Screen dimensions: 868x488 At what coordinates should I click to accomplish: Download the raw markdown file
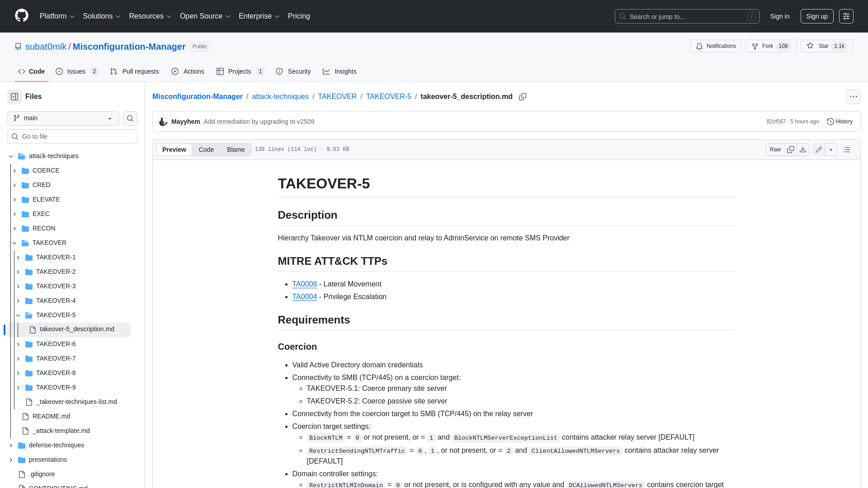coord(803,149)
